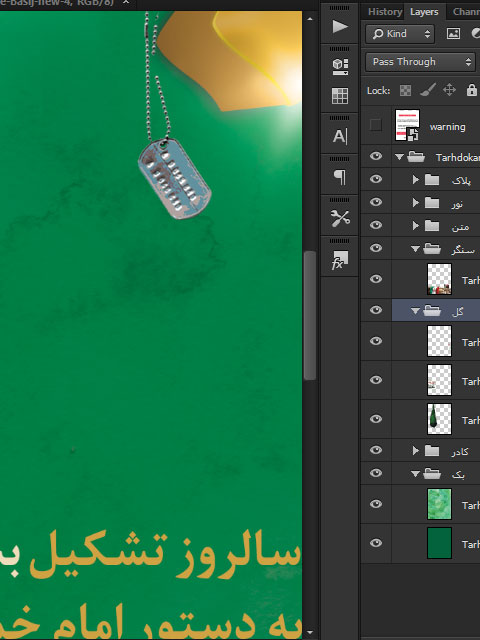Screen dimensions: 480x640
Task: Select the متن group folder icon
Action: coord(432,225)
